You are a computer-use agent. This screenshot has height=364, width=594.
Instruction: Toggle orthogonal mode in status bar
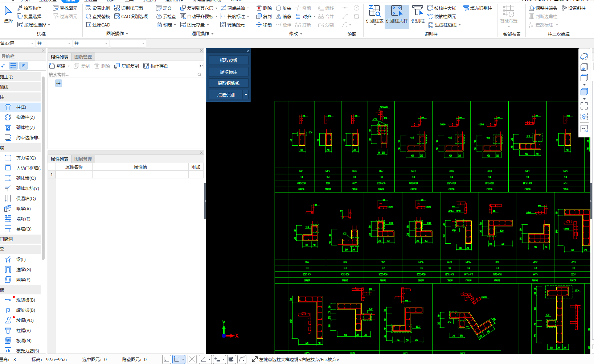click(x=166, y=359)
